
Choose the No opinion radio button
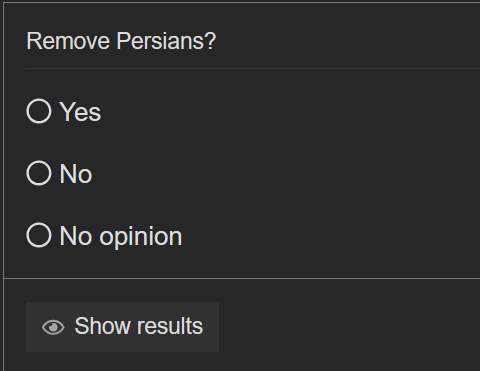pos(39,235)
